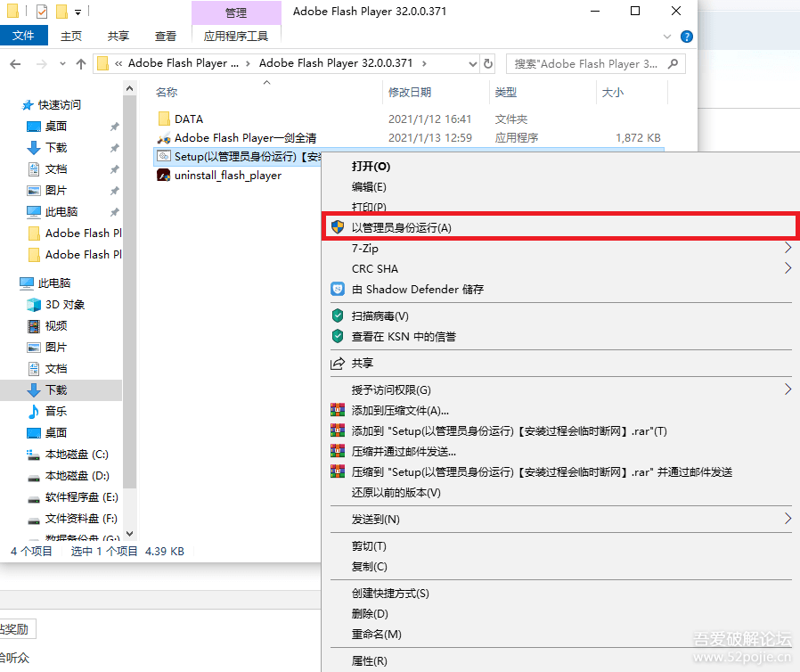The width and height of the screenshot is (800, 672).
Task: Choose 以管理员身份运行(A) from the context menu
Action: [x=401, y=227]
